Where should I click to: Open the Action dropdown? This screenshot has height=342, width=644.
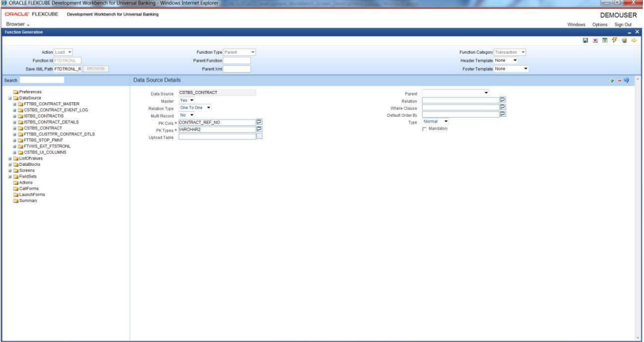[x=63, y=52]
